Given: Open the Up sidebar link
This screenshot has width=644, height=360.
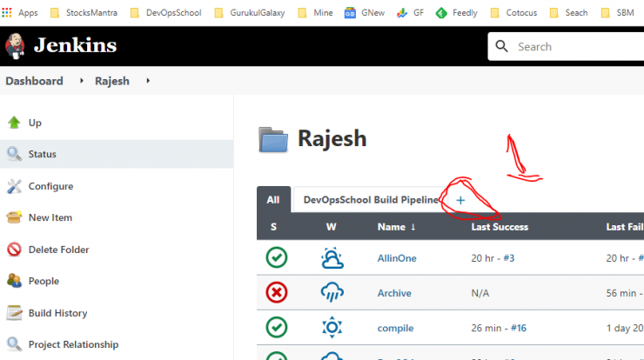Looking at the screenshot, I should 35,123.
